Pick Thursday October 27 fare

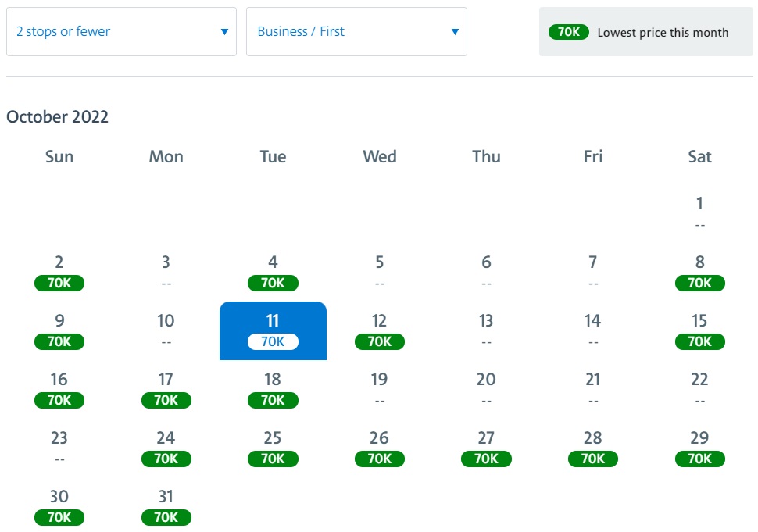[486, 448]
